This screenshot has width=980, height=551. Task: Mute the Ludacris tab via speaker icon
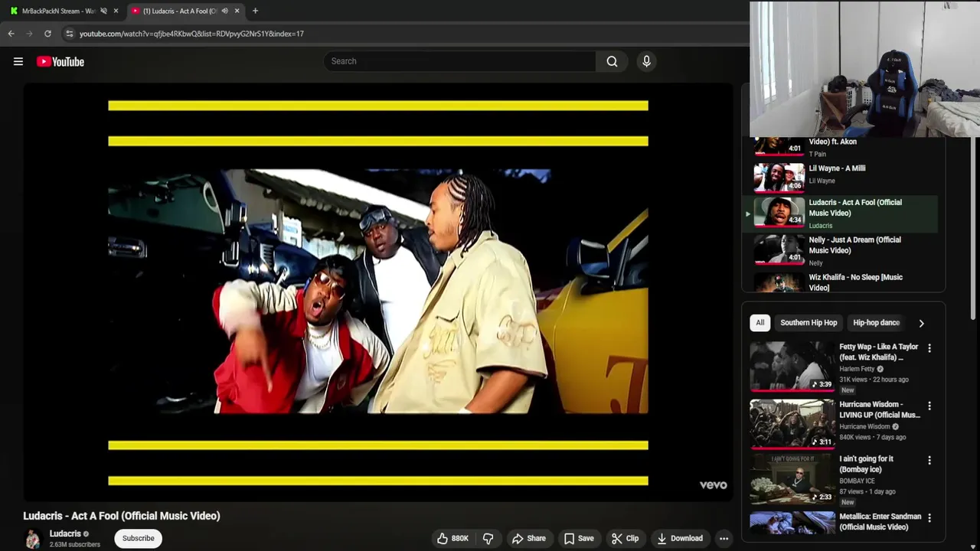pyautogui.click(x=224, y=11)
